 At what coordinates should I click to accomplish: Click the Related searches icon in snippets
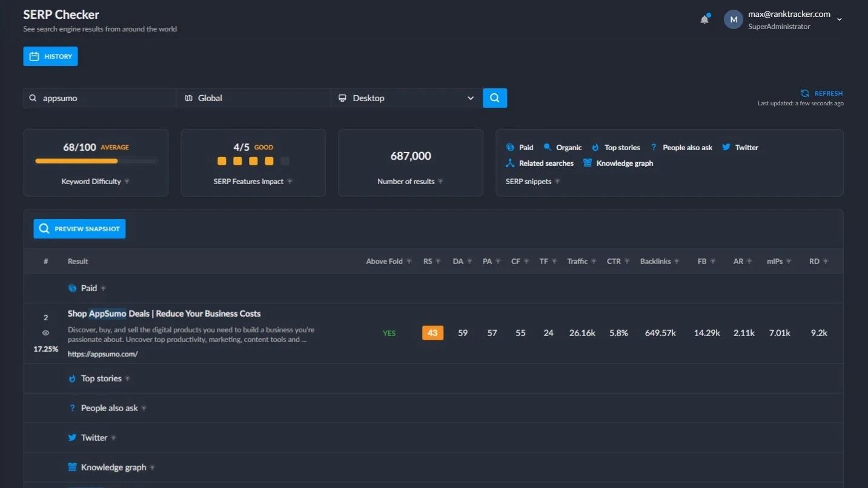tap(510, 163)
